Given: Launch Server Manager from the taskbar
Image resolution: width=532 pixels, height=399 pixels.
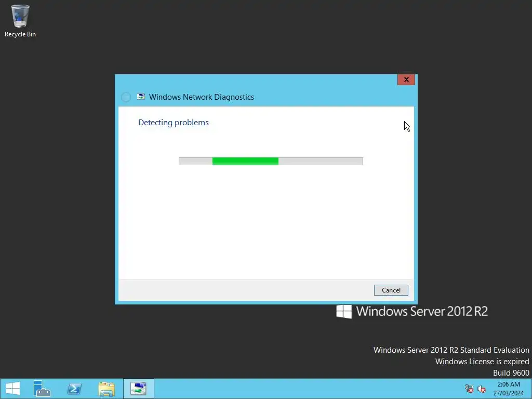Looking at the screenshot, I should (x=42, y=389).
